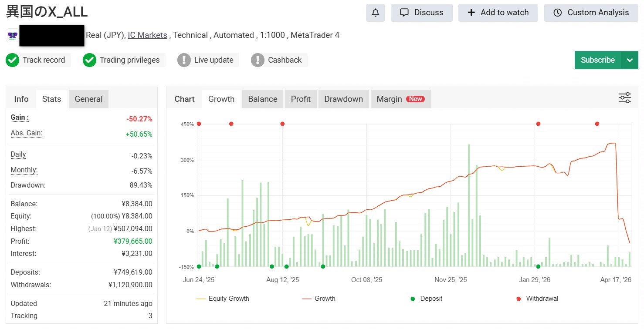This screenshot has height=329, width=644.
Task: Click green check icon beside Trading privileges
Action: click(89, 60)
